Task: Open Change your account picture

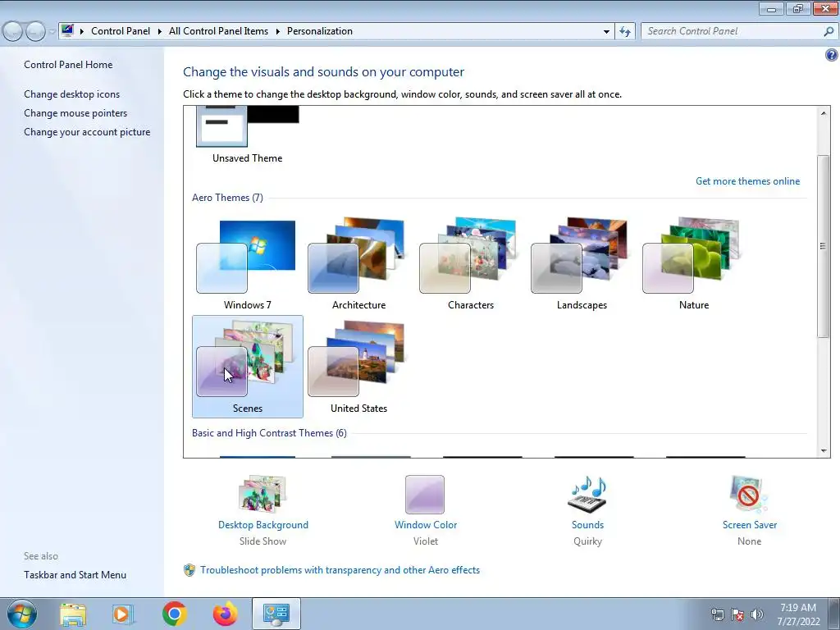Action: [x=87, y=132]
